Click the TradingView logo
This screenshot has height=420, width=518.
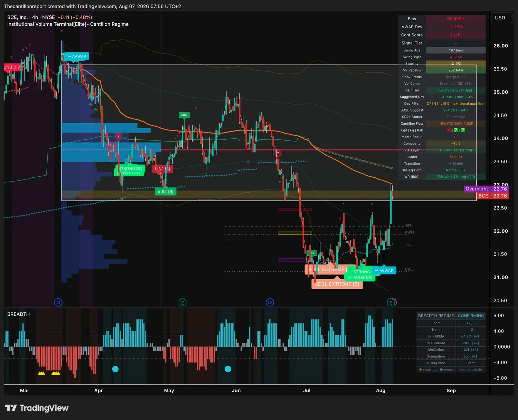(37, 408)
